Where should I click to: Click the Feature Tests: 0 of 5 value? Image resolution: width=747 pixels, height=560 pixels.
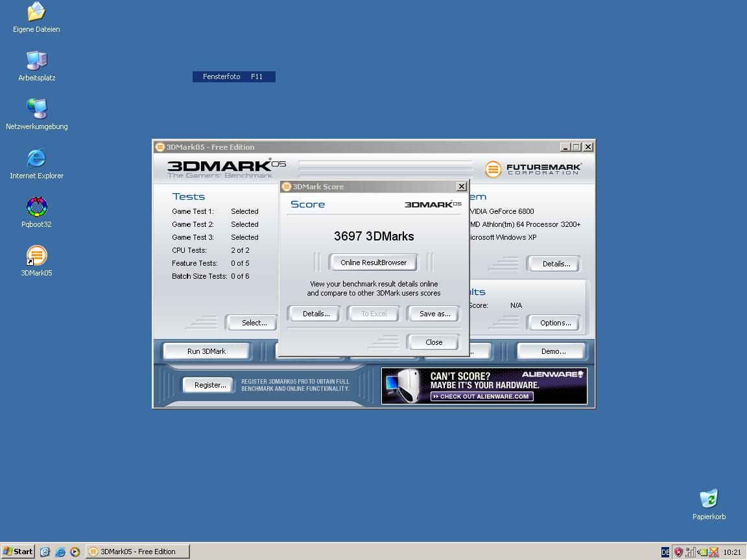tap(240, 263)
